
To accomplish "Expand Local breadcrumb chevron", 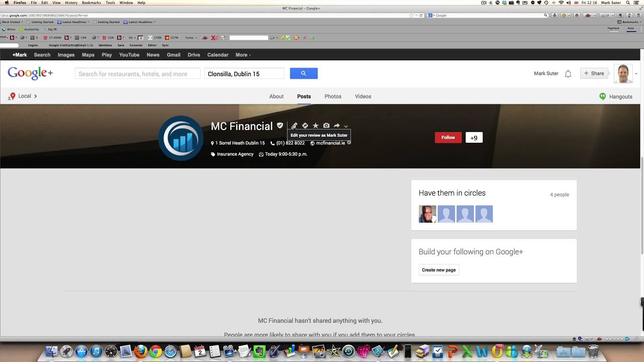I will (35, 96).
